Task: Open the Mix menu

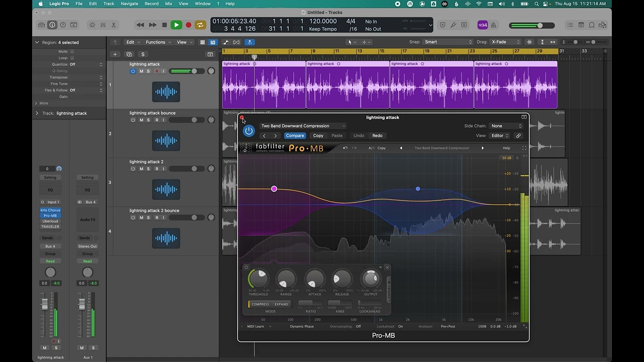Action: 169,4
